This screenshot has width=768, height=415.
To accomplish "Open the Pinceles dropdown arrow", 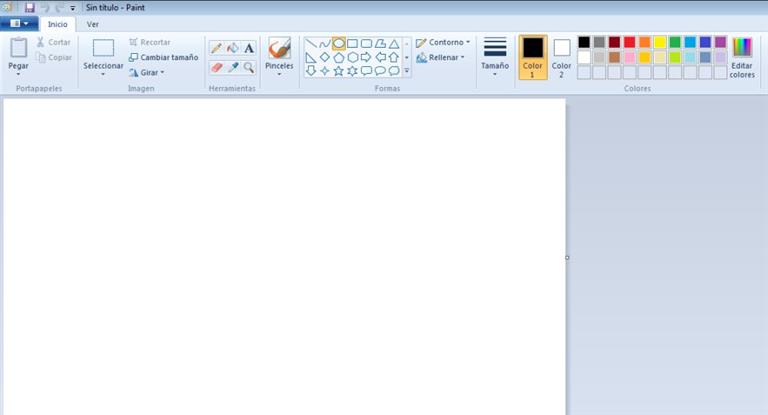I will [279, 74].
